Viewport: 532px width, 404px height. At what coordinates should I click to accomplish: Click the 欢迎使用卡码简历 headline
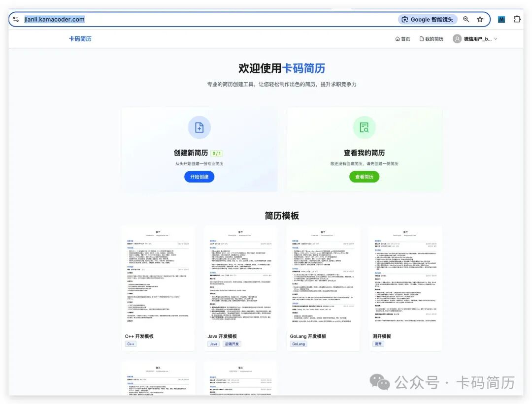point(282,68)
